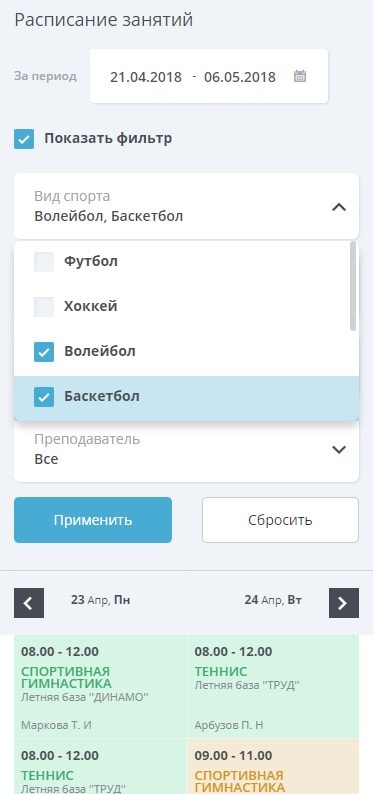Select the 24 Апр, Вт day header
The height and width of the screenshot is (794, 373).
pos(273,601)
